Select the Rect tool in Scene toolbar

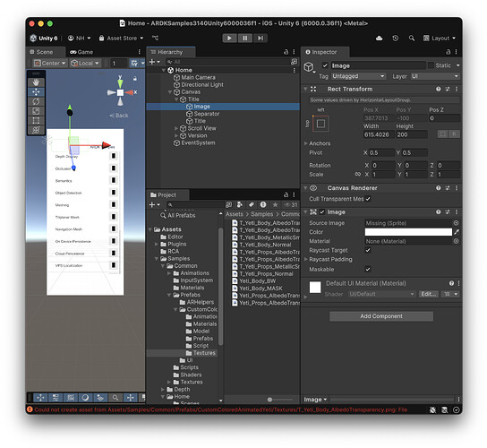coord(36,120)
